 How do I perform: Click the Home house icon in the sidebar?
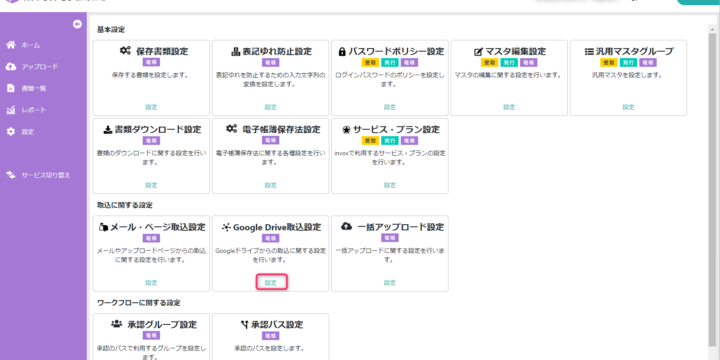point(11,45)
